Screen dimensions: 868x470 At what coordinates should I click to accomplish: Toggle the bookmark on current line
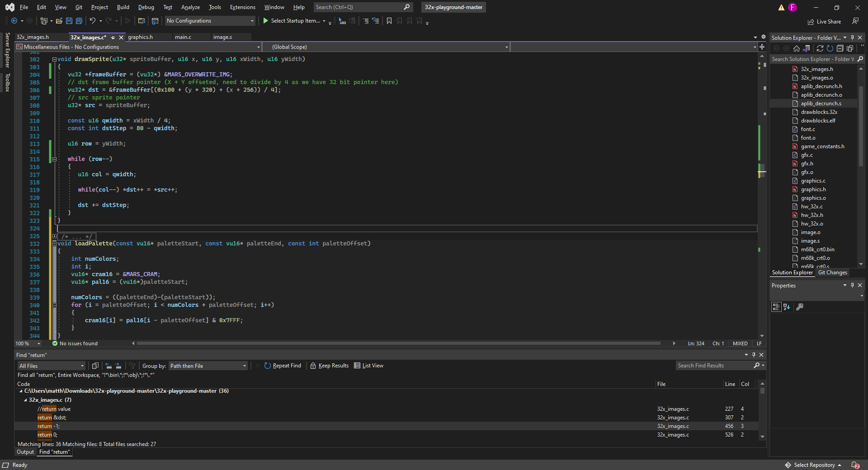[x=389, y=21]
